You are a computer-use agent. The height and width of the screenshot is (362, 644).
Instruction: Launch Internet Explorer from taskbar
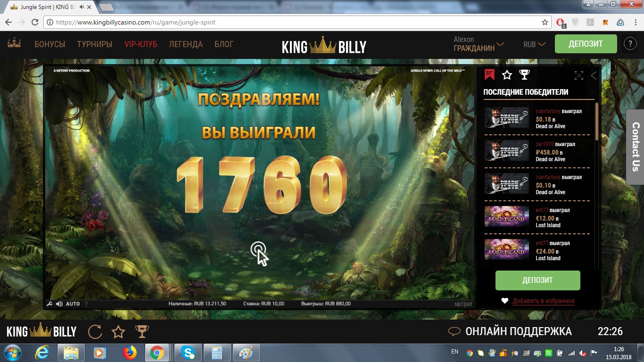tap(43, 353)
